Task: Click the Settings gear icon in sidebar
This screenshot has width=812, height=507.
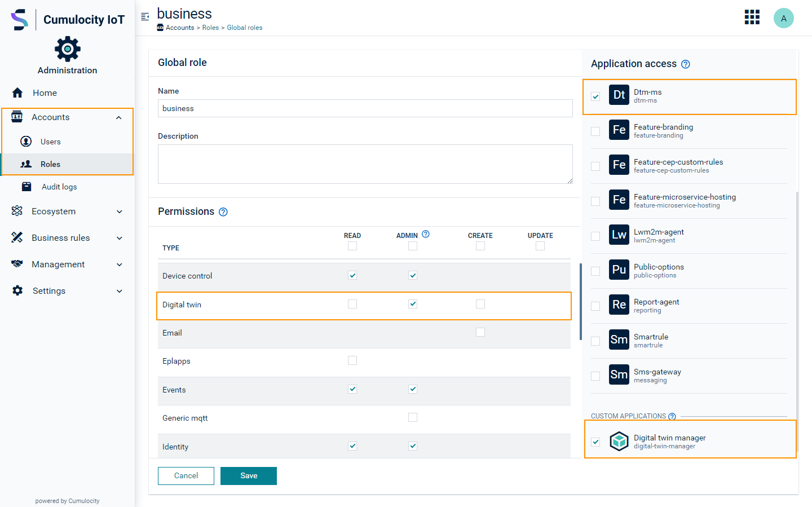Action: [17, 290]
